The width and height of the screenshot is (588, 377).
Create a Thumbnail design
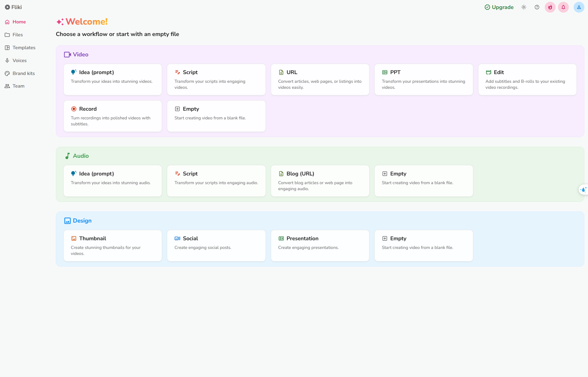click(x=113, y=246)
